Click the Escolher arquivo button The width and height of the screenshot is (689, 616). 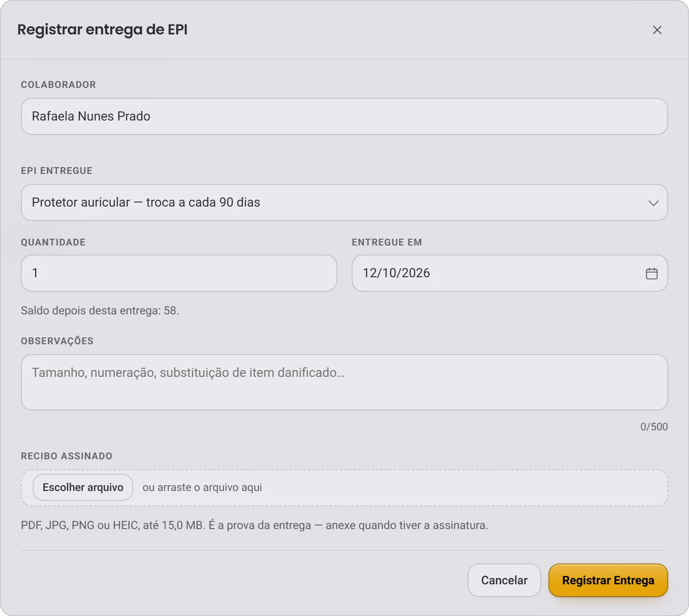(83, 487)
